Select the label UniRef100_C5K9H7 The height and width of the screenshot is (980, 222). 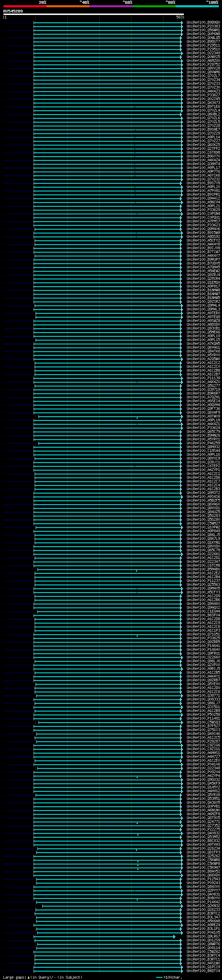point(203,867)
